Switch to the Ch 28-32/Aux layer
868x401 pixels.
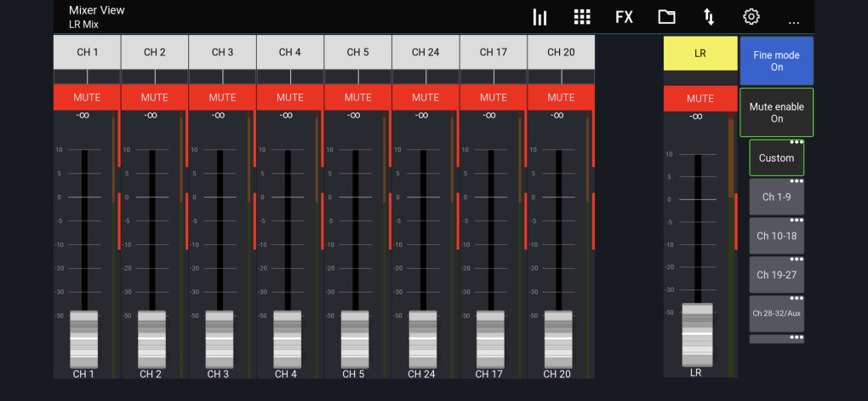click(x=776, y=314)
